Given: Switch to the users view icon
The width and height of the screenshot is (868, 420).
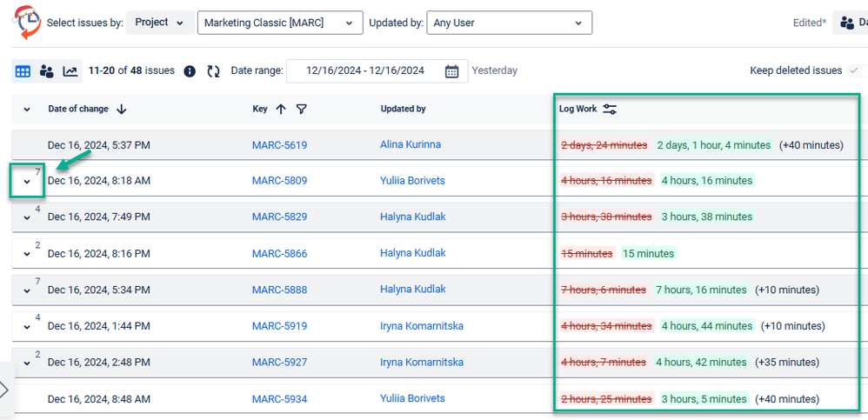Looking at the screenshot, I should pos(46,71).
